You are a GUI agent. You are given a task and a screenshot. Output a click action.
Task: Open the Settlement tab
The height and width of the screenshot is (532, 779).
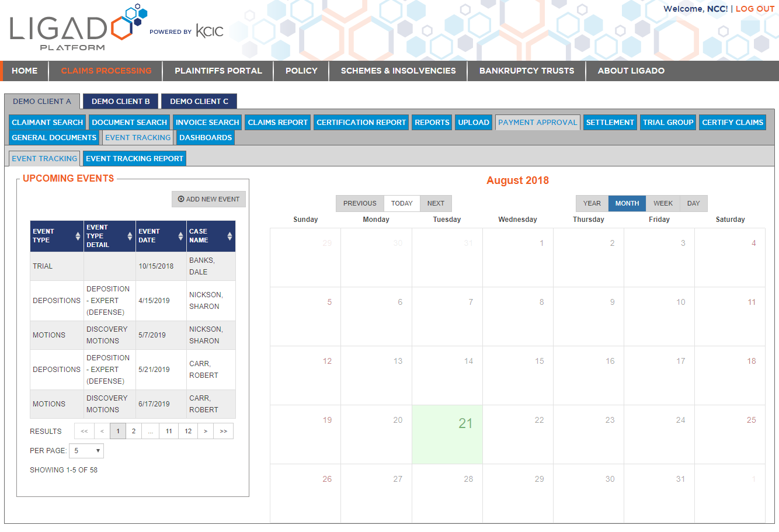(610, 122)
